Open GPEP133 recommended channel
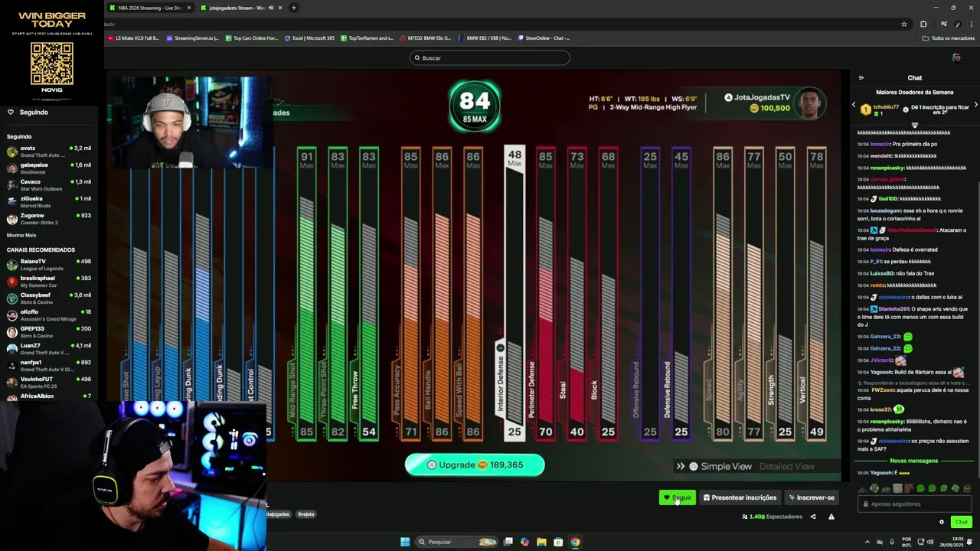This screenshot has width=980, height=551. (49, 331)
